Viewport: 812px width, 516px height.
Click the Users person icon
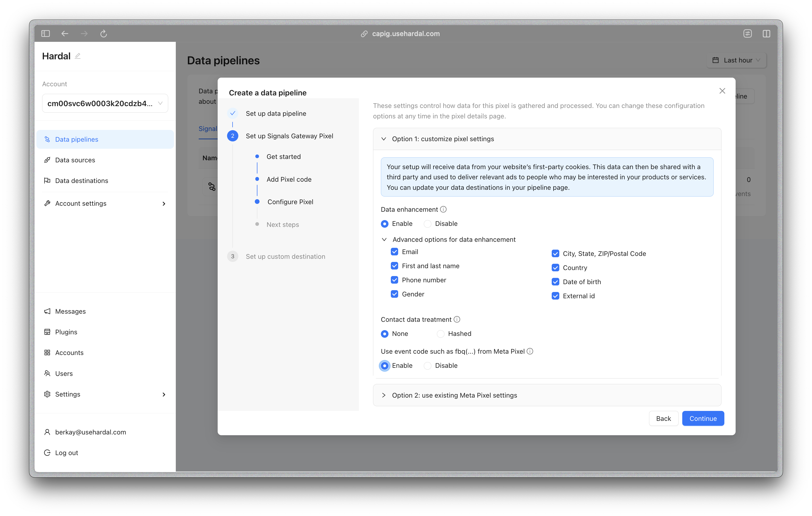[47, 373]
